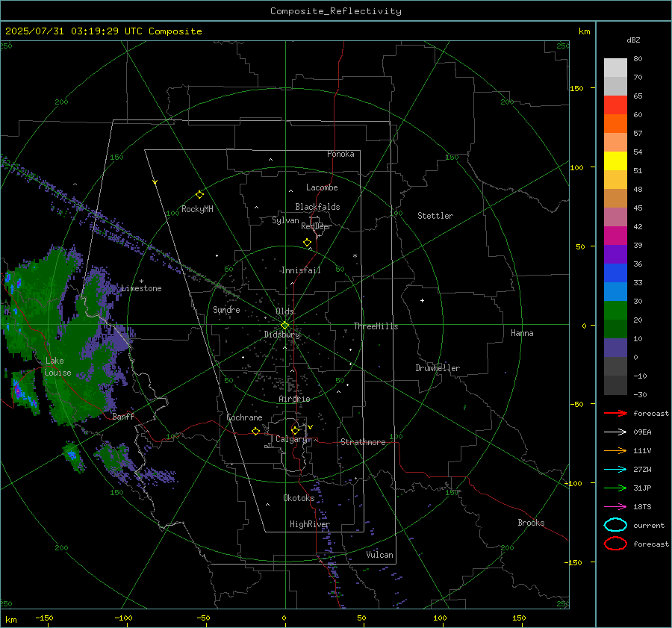The width and height of the screenshot is (672, 628).
Task: Pick the slate-blue 0-10 dBZ swatch
Action: tap(615, 348)
